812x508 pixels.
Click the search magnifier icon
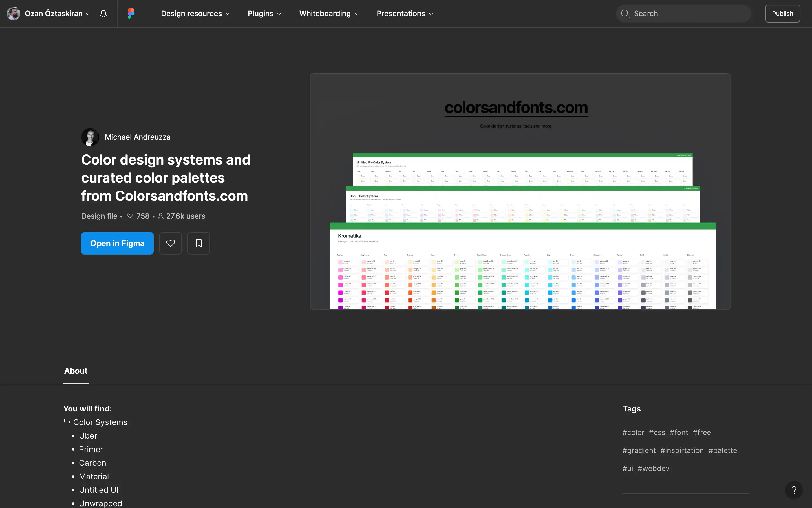point(625,14)
